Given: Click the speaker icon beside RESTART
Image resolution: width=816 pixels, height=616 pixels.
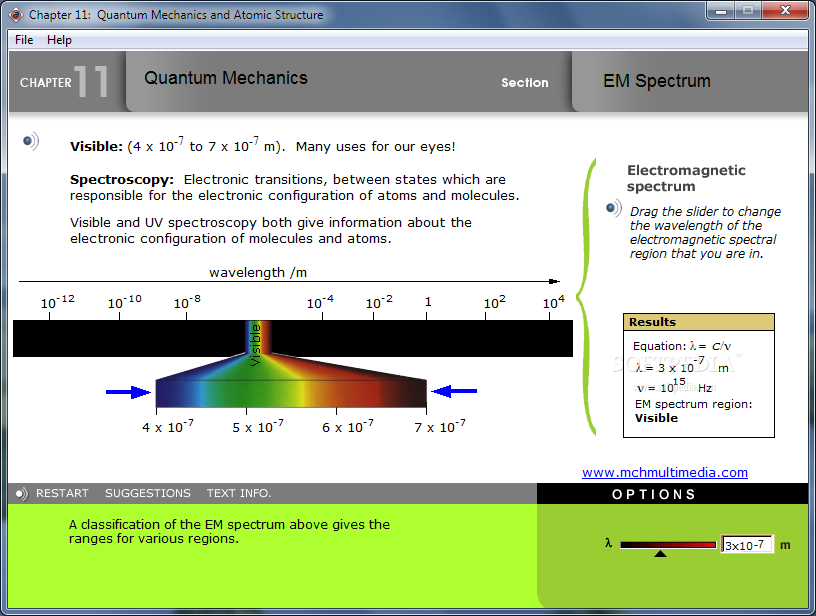Looking at the screenshot, I should [21, 493].
